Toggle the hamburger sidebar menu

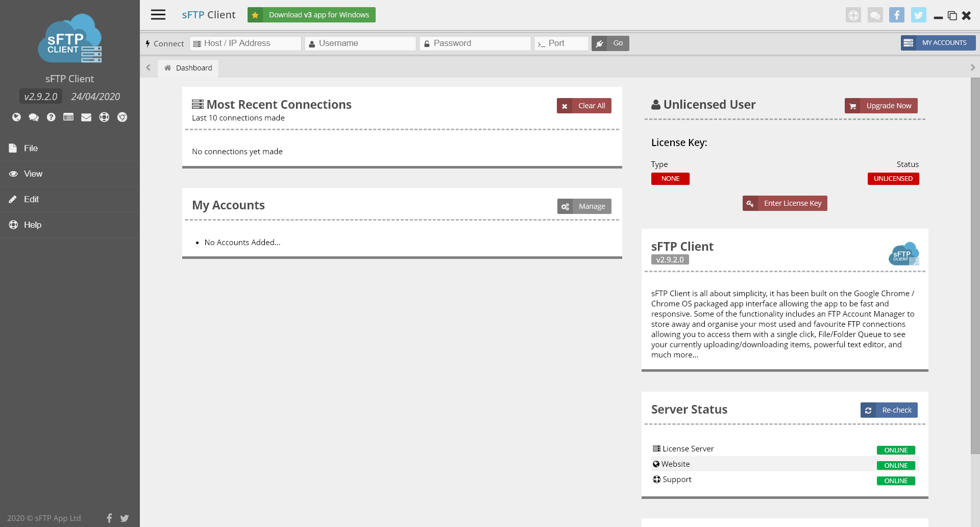[158, 15]
